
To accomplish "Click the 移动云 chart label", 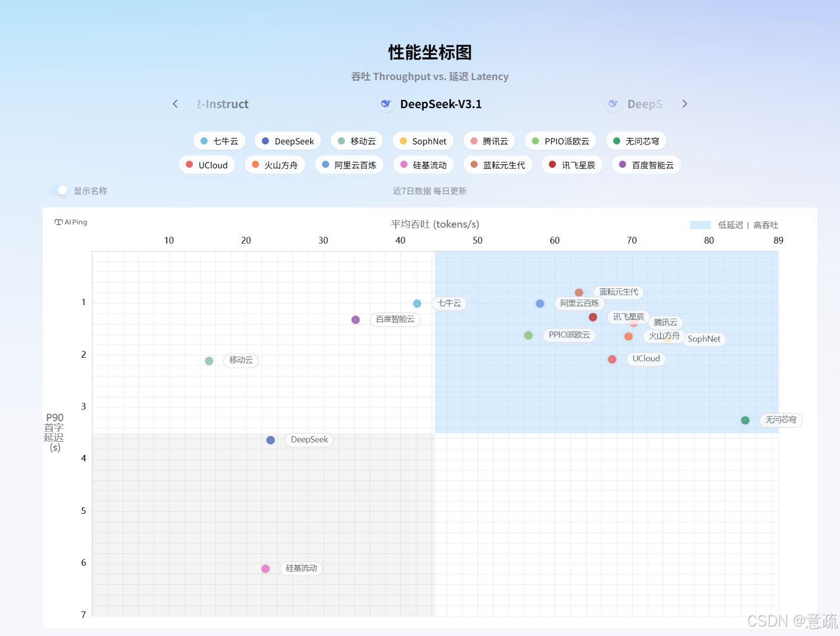I will 241,360.
